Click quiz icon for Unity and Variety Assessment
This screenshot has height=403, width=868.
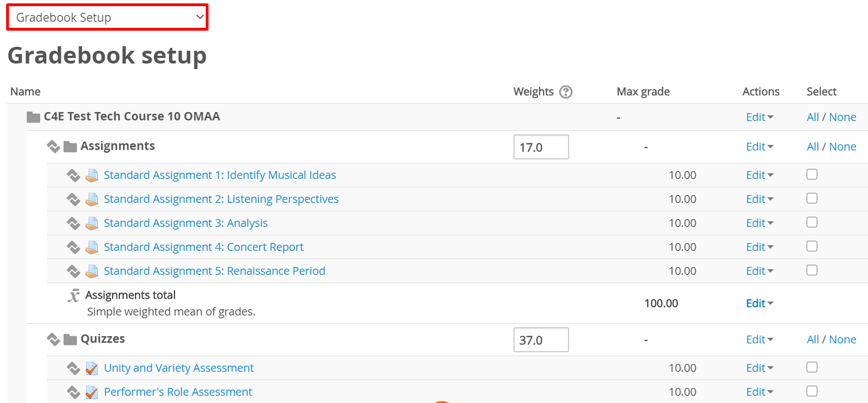(92, 368)
